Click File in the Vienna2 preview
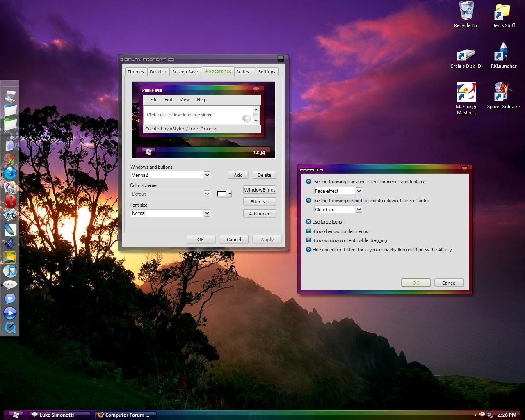This screenshot has height=420, width=525. tap(154, 100)
